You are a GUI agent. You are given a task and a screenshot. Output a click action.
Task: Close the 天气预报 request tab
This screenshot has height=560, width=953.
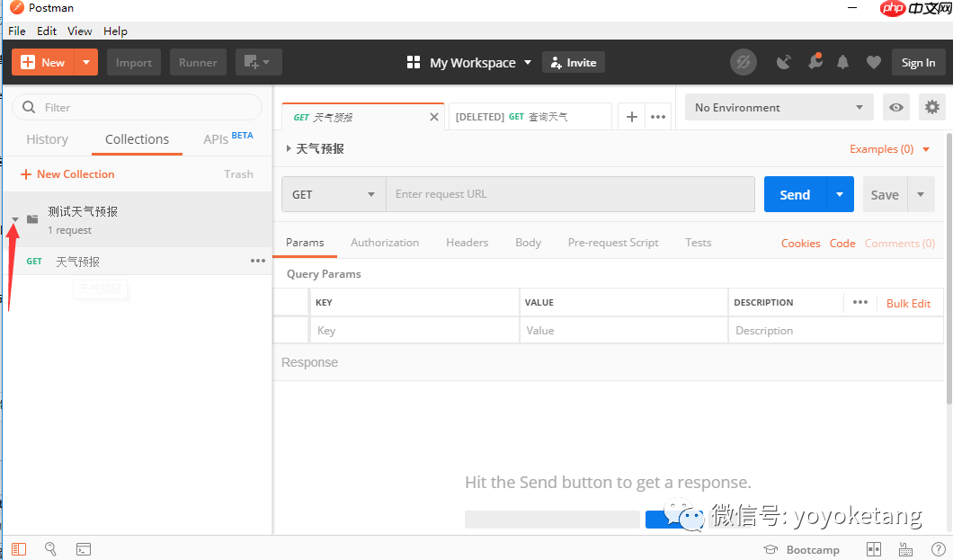pos(434,117)
